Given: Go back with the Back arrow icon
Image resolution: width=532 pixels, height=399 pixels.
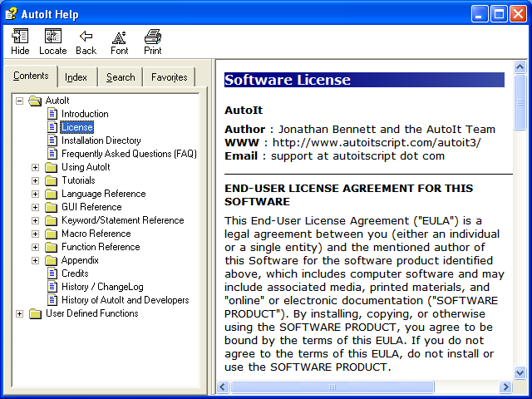Looking at the screenshot, I should click(x=86, y=37).
